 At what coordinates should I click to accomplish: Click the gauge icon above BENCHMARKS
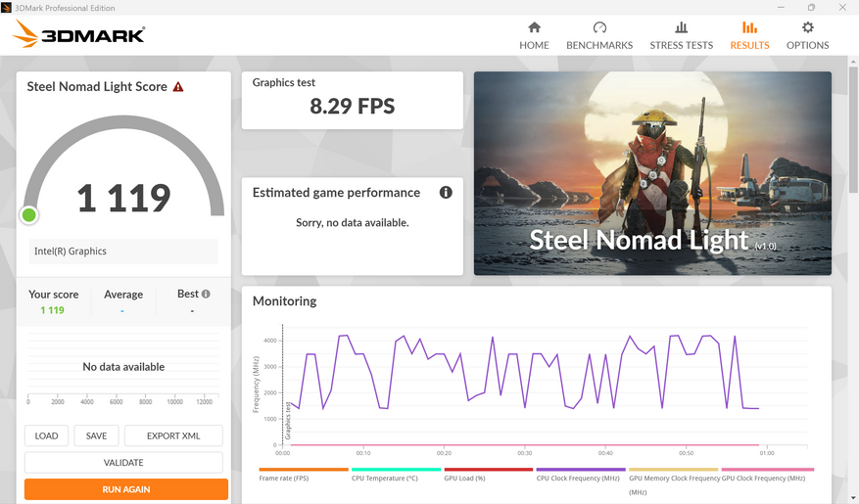pos(599,27)
